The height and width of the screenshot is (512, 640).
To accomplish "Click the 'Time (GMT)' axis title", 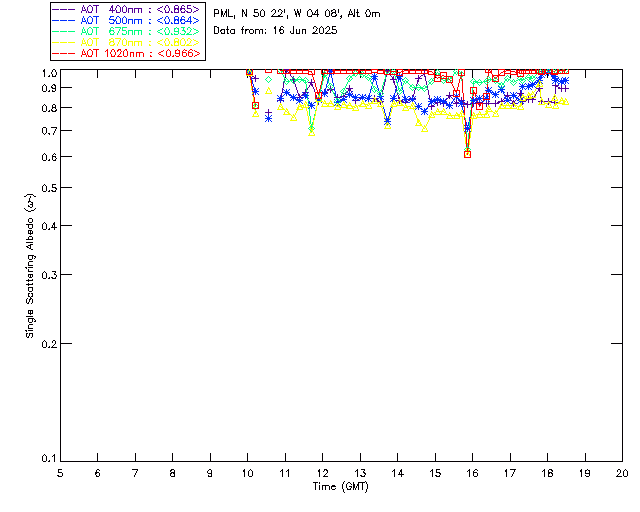I will point(340,487).
